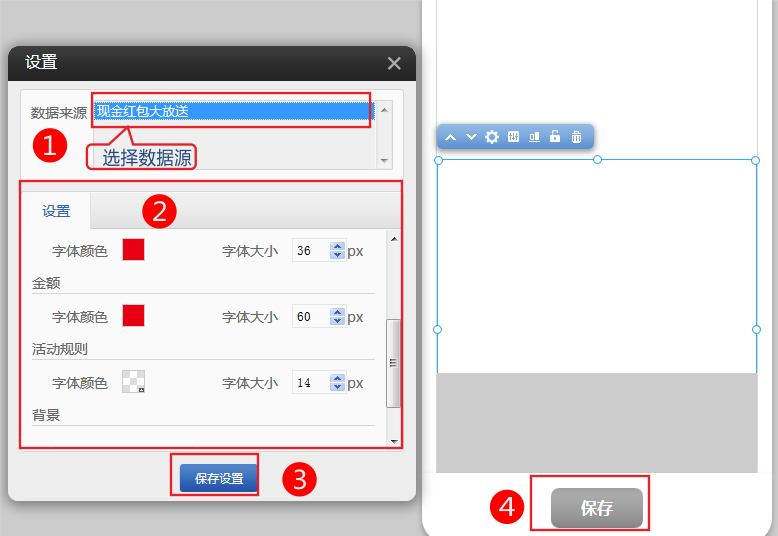Increase the 金额 font size with stepper

tap(338, 312)
